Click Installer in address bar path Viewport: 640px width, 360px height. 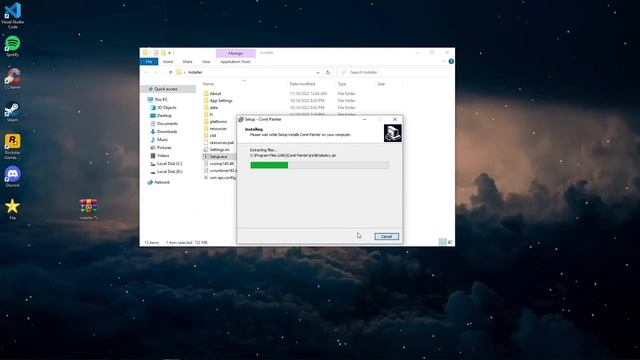click(x=195, y=72)
